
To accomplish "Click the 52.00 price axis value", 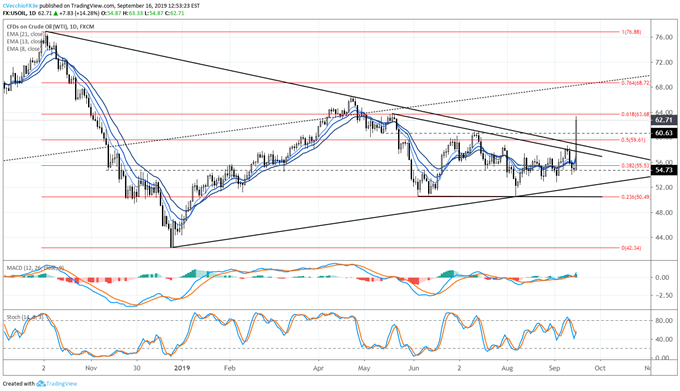I will [664, 188].
